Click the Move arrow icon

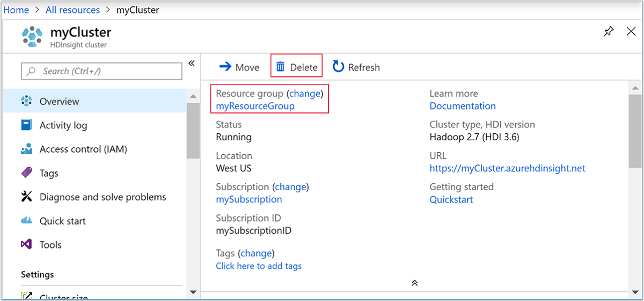point(225,67)
